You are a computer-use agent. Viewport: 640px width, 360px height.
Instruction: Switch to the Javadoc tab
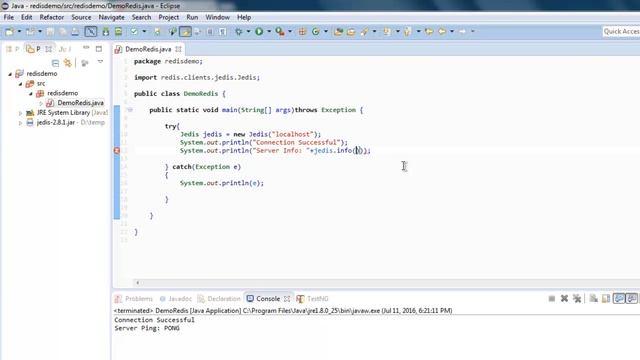coord(176,299)
